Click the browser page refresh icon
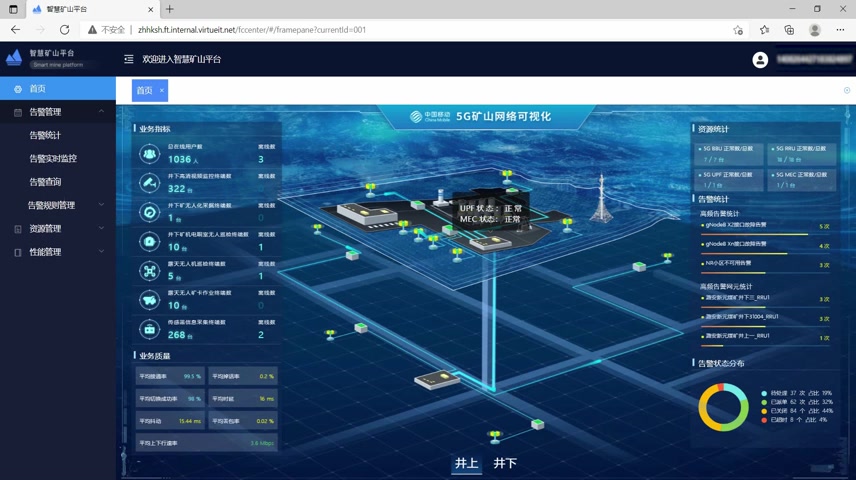The height and width of the screenshot is (480, 856). tap(64, 30)
